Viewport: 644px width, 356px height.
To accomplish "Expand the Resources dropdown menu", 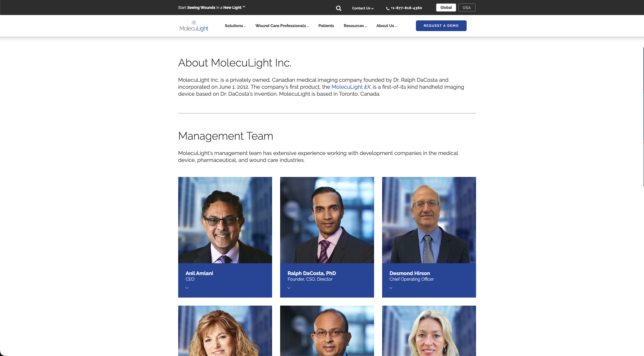I will pyautogui.click(x=355, y=26).
